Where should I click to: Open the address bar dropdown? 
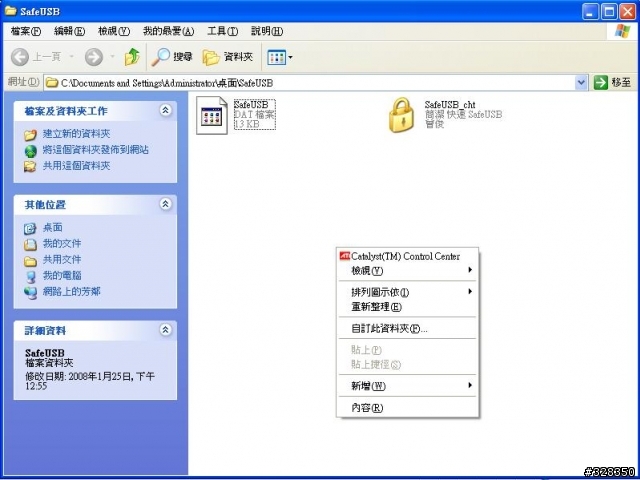[581, 83]
